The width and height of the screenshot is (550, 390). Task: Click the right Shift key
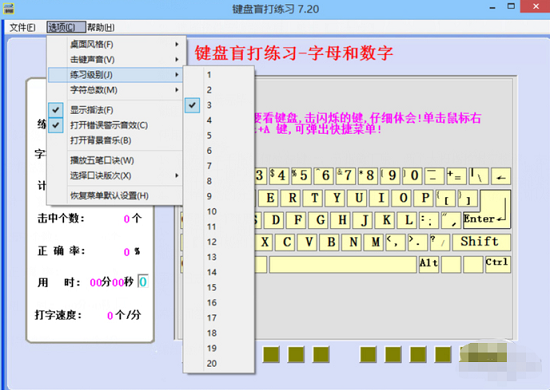[x=481, y=242]
